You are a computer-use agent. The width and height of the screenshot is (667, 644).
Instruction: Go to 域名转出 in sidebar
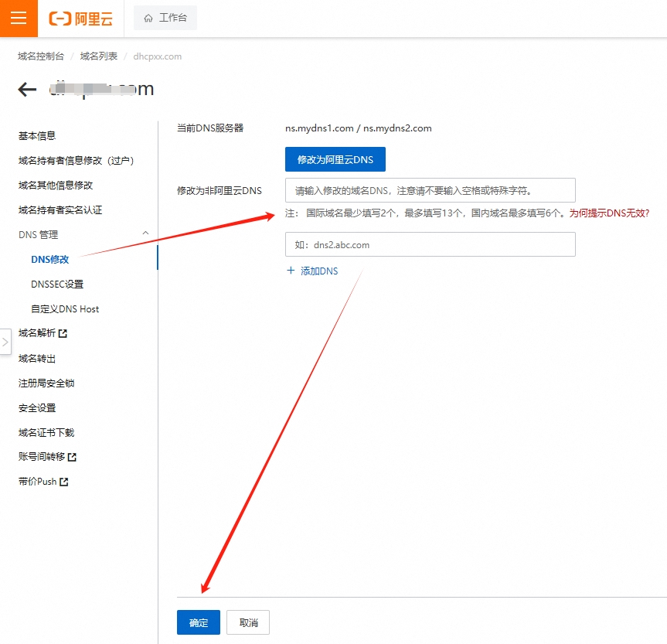[37, 359]
